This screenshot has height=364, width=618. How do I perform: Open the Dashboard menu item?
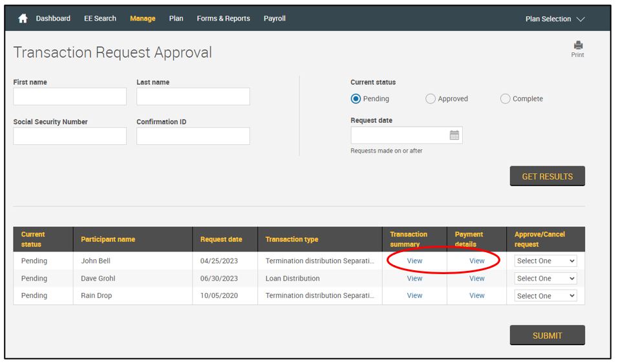point(53,19)
